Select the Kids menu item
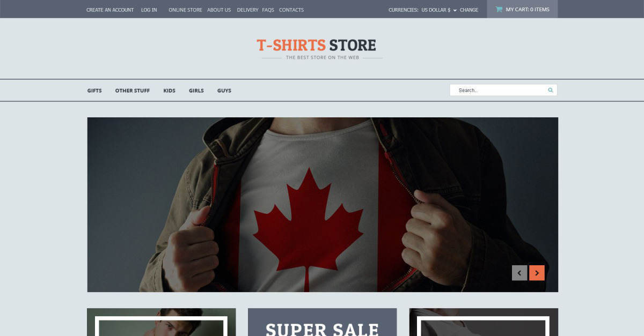644x336 pixels. click(x=170, y=91)
